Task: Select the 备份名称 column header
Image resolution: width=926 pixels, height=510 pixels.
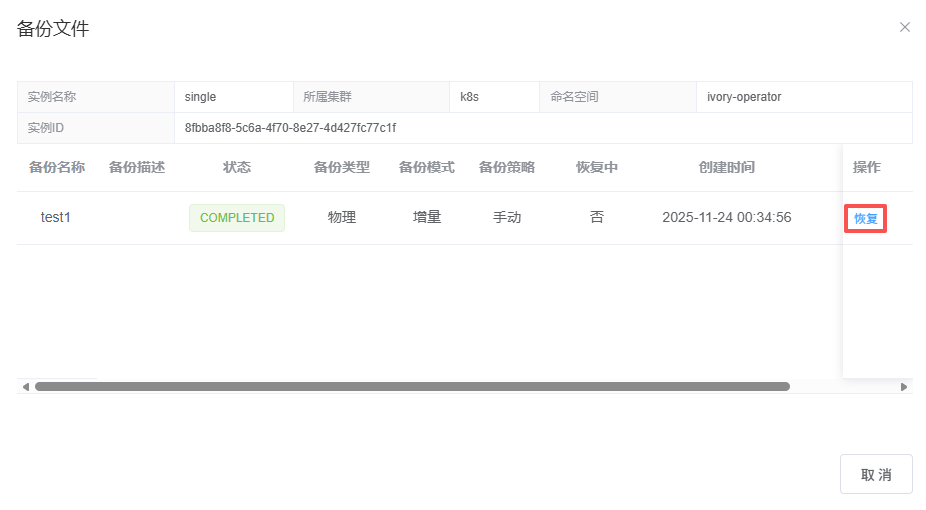Action: [x=57, y=167]
